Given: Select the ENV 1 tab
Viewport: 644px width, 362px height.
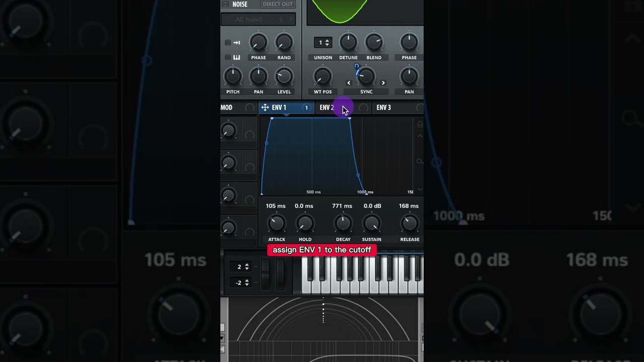Looking at the screenshot, I should [286, 108].
